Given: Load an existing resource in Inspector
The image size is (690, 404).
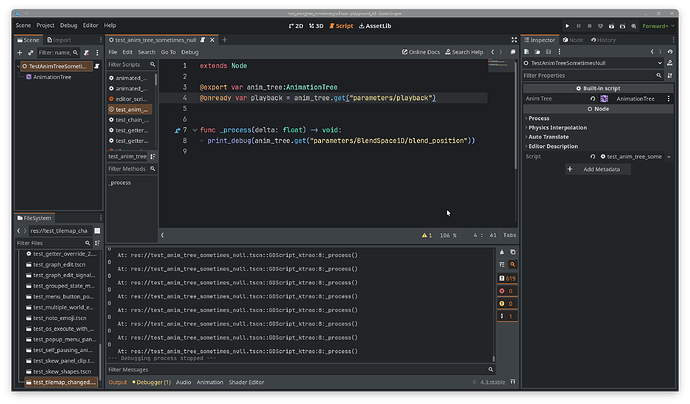Looking at the screenshot, I should 537,51.
